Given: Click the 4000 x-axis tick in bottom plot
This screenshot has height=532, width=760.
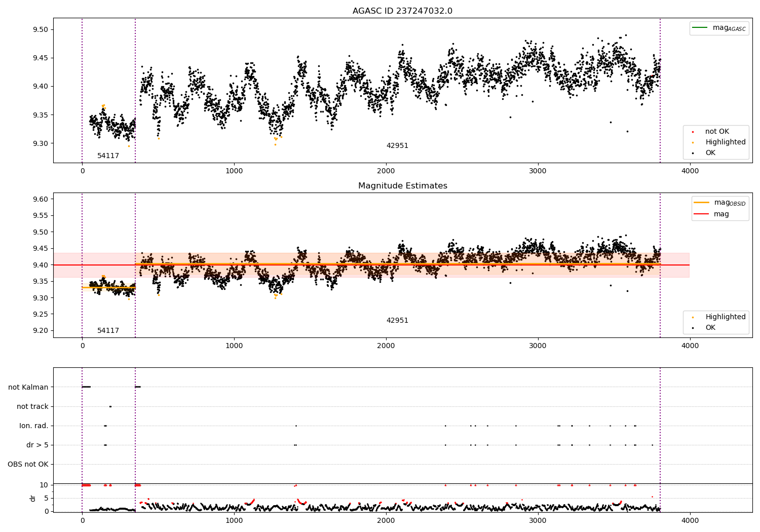Looking at the screenshot, I should [690, 520].
